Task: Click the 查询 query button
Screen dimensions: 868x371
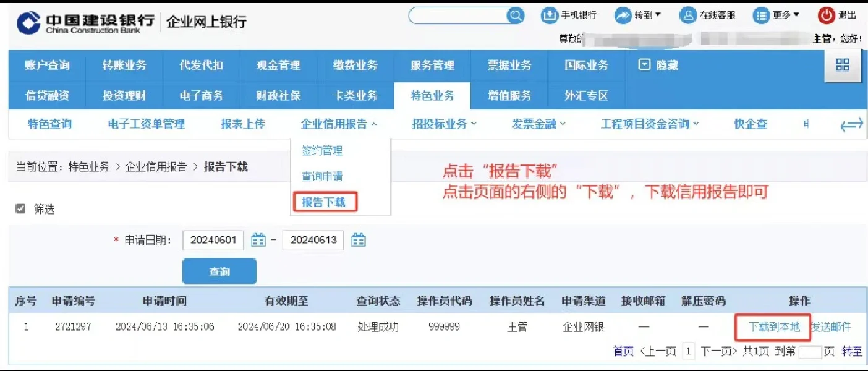Action: (219, 271)
